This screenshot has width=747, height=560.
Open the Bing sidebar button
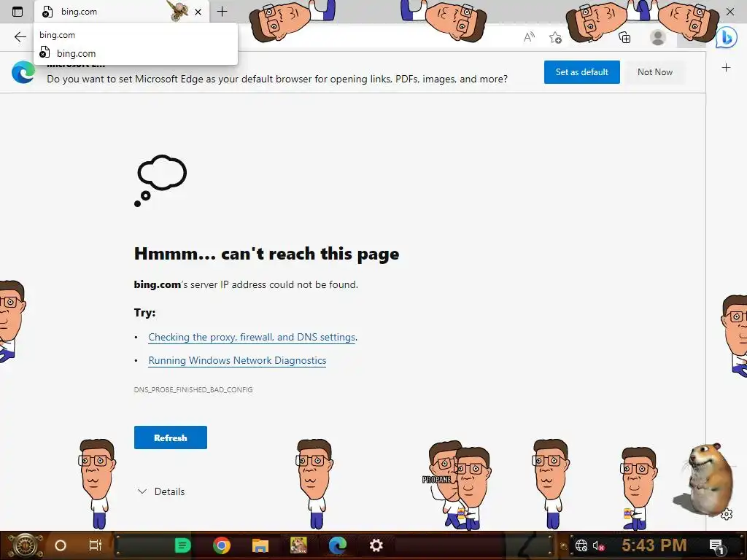[727, 38]
